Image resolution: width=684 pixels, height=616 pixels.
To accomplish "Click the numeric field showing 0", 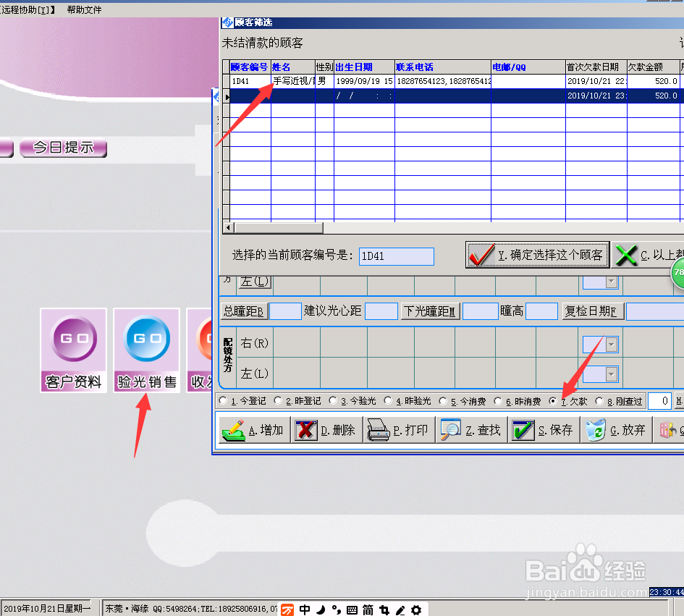I will [659, 401].
